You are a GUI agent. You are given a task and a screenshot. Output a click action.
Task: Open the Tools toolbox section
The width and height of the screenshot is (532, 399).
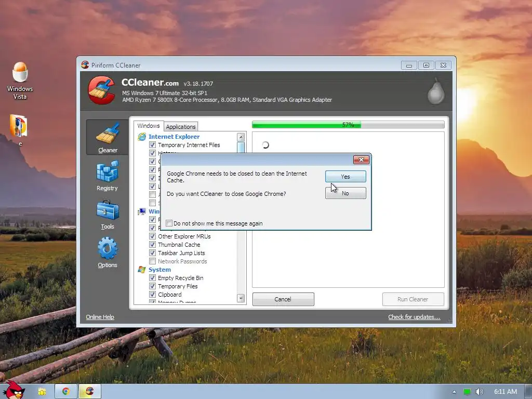pos(108,215)
